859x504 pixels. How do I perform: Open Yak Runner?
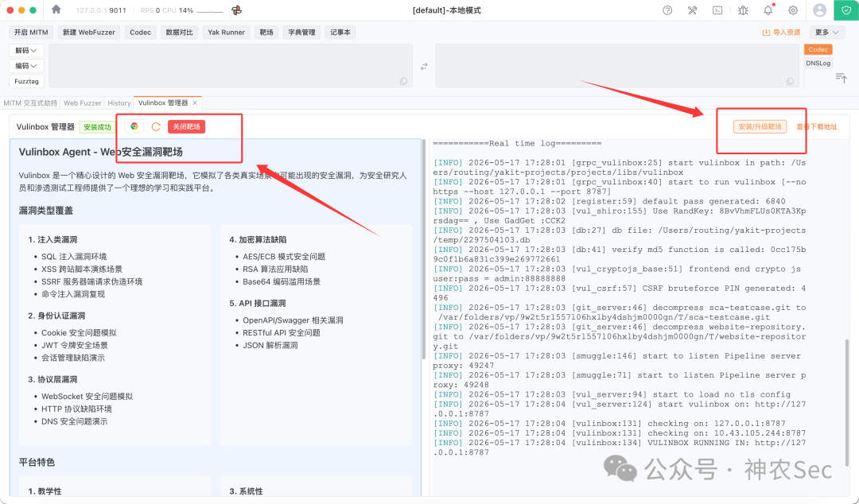[226, 33]
